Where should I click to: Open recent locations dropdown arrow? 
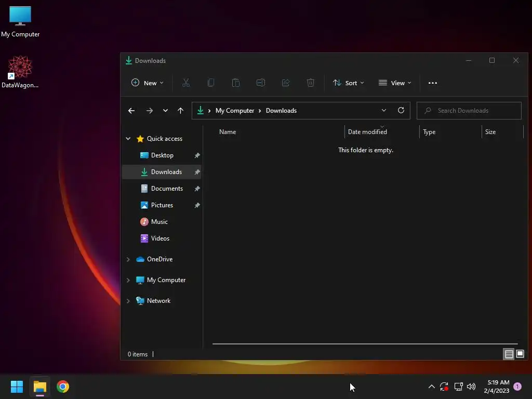click(165, 111)
